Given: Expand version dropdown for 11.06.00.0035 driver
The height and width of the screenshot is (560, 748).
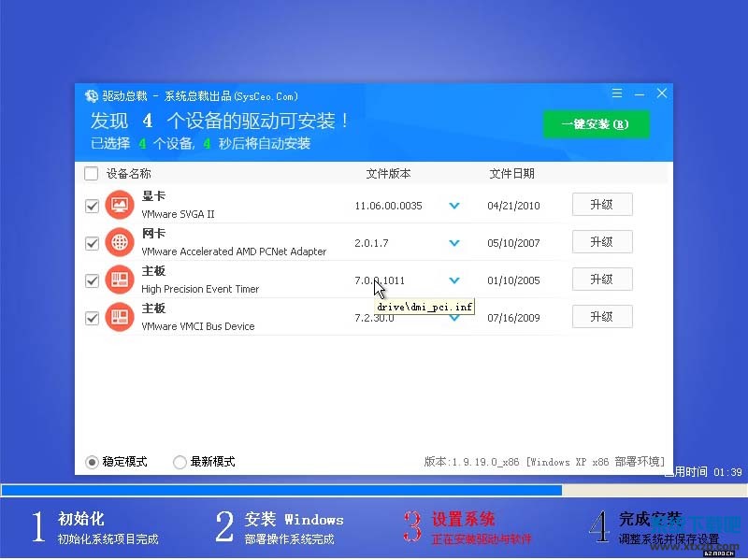Looking at the screenshot, I should pyautogui.click(x=454, y=206).
